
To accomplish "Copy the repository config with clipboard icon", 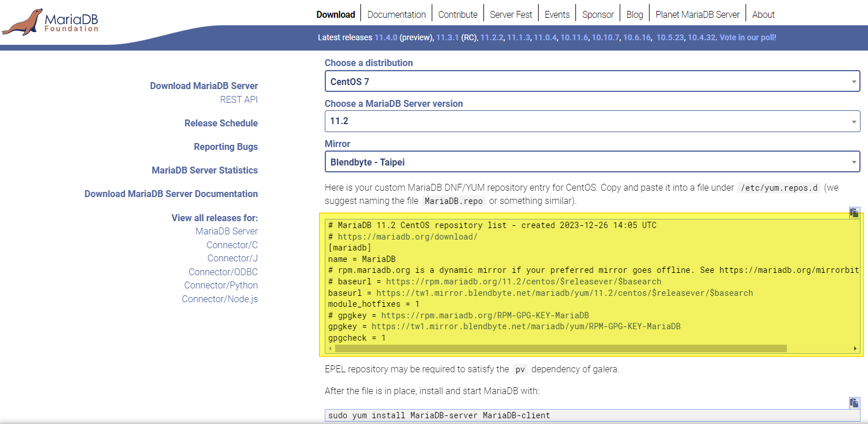I will coord(854,213).
